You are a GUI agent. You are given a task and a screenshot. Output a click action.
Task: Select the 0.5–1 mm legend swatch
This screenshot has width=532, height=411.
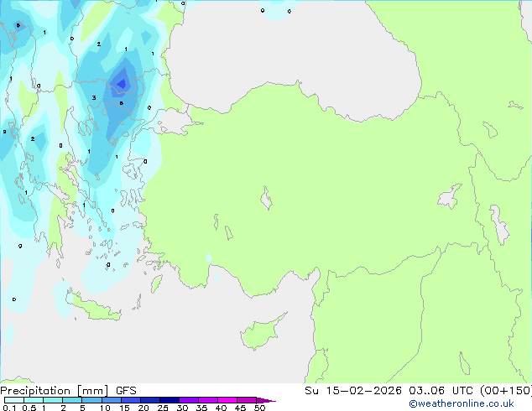pos(34,400)
